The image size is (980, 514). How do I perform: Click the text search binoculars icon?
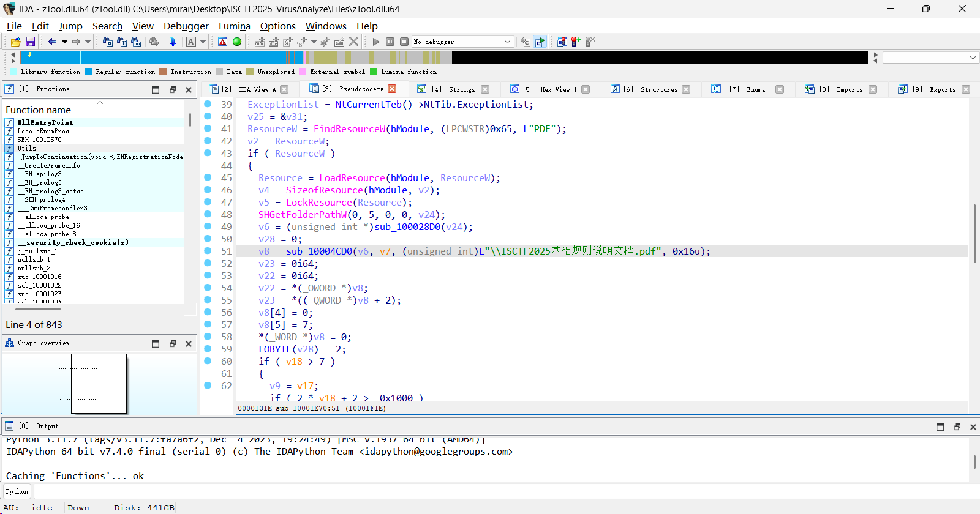click(122, 42)
